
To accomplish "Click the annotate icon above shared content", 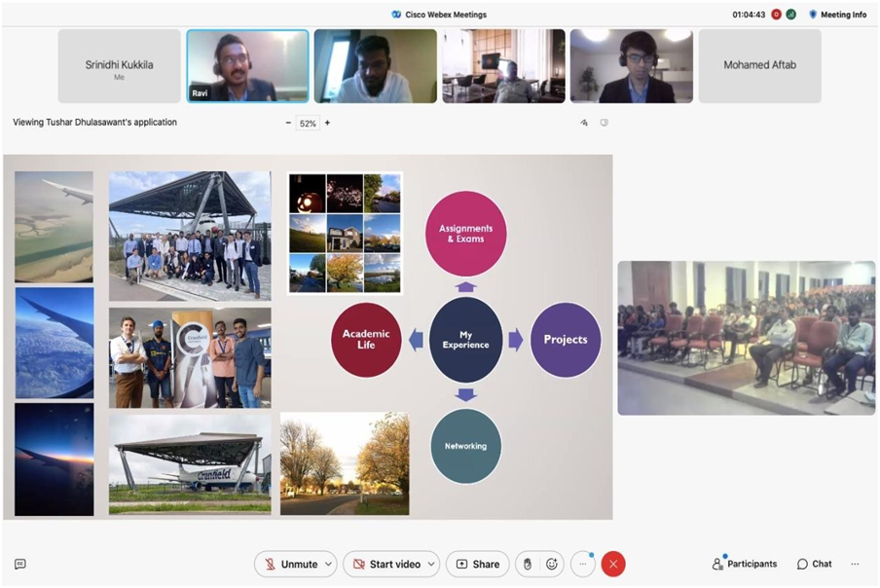I will point(584,123).
